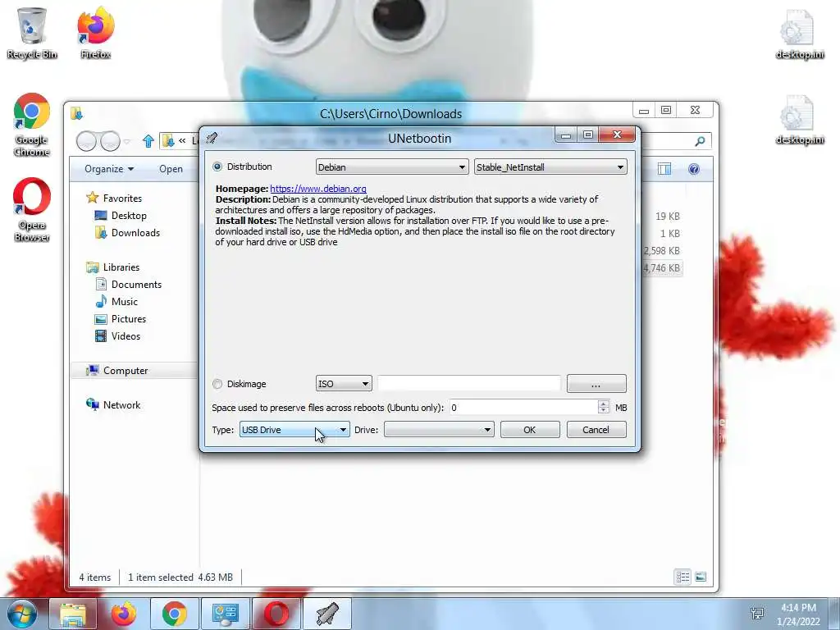The image size is (840, 630).
Task: Click the OK button in UNetbootin
Action: 530,430
